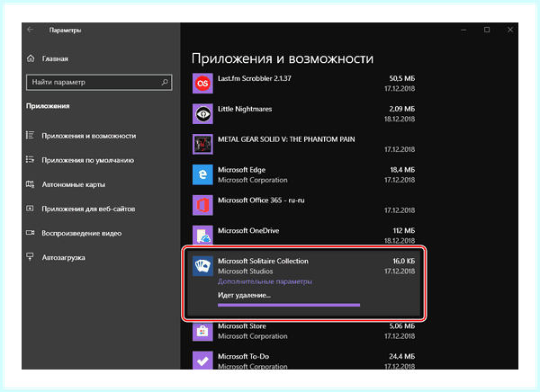The width and height of the screenshot is (540, 392).
Task: Minimize the Параметры window
Action: 463,30
